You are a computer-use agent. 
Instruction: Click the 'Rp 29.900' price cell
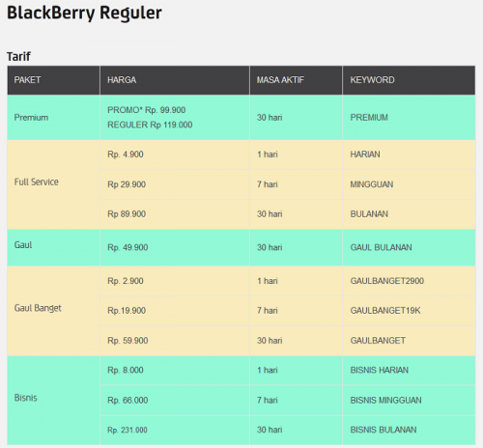tap(175, 184)
